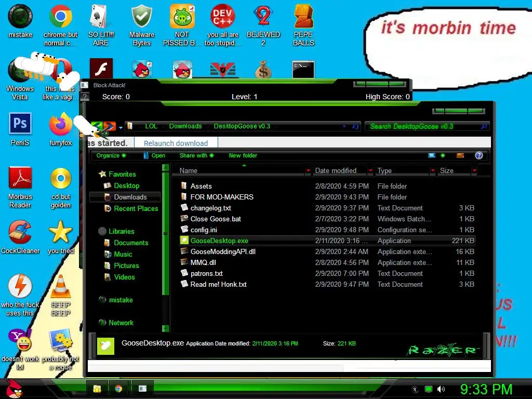Launch Malware Bytes desktop shortcut
Viewport: 532px width, 399px height.
click(141, 25)
